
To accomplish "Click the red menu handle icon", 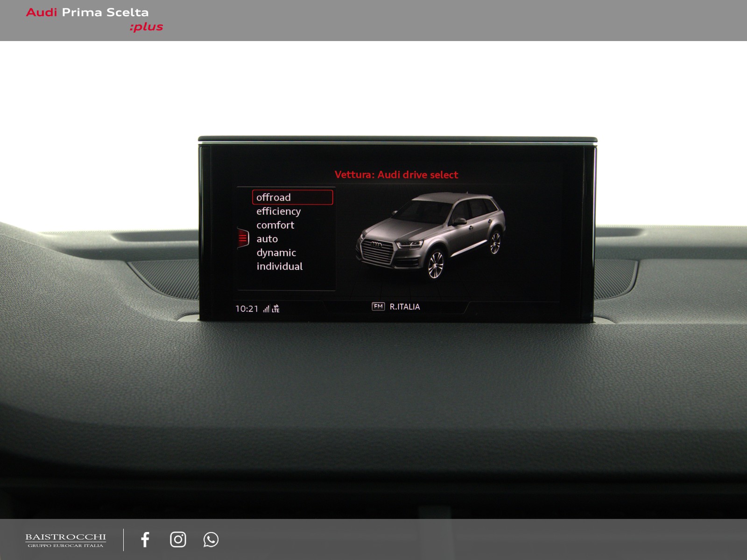I will pyautogui.click(x=243, y=238).
